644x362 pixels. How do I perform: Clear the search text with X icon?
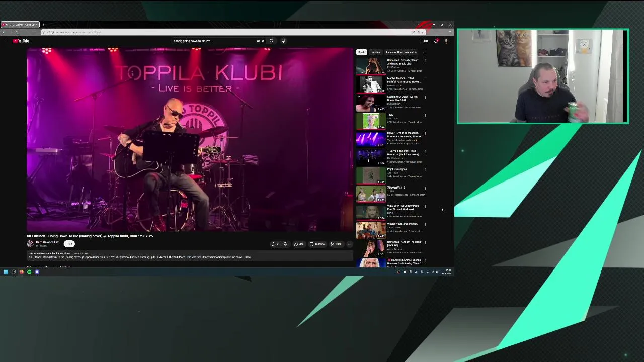pyautogui.click(x=263, y=41)
